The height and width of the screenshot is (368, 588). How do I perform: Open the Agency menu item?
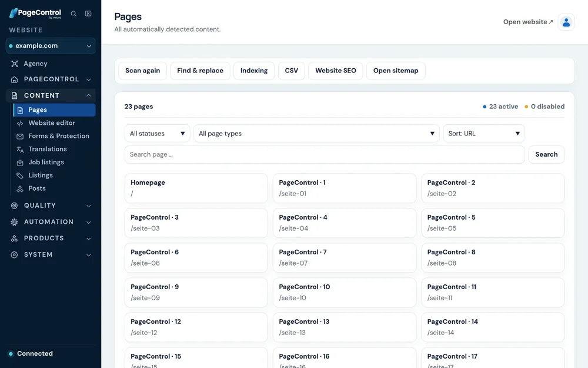tap(51, 64)
